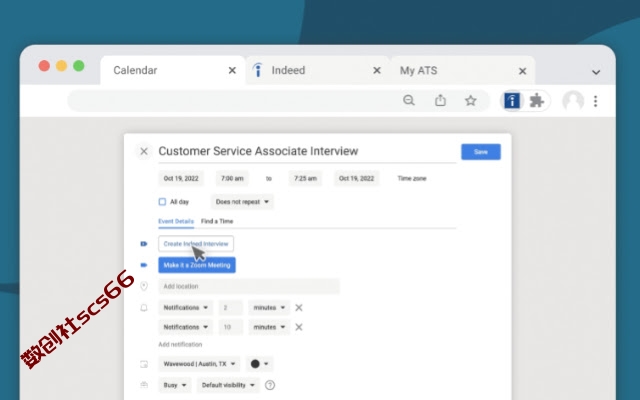Click the briefcase icon beside Busy
This screenshot has height=400, width=640.
(144, 385)
